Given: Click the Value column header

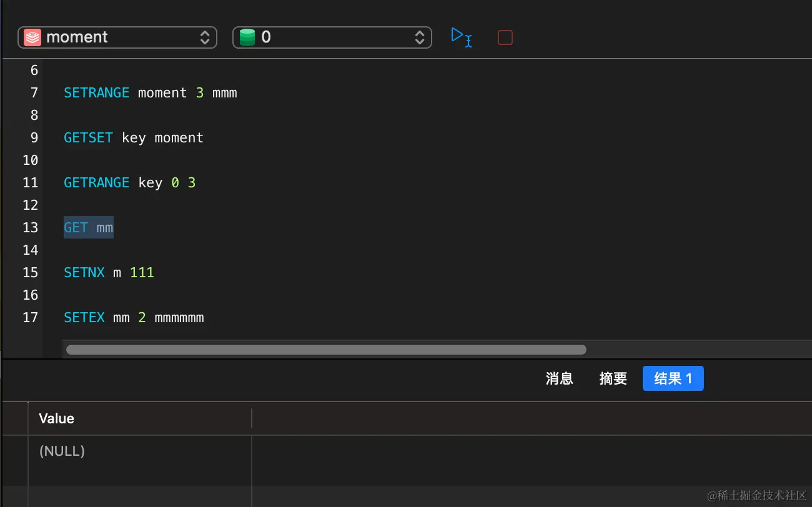Looking at the screenshot, I should point(139,418).
